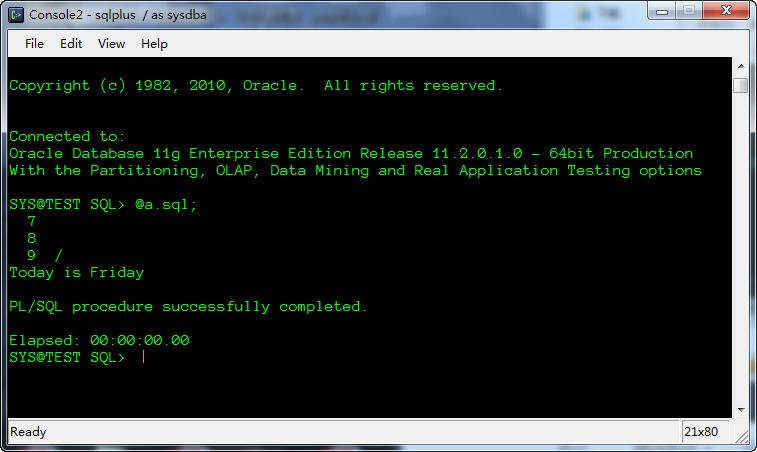Click the 'Connected to:' text
This screenshot has height=452, width=757.
click(67, 136)
